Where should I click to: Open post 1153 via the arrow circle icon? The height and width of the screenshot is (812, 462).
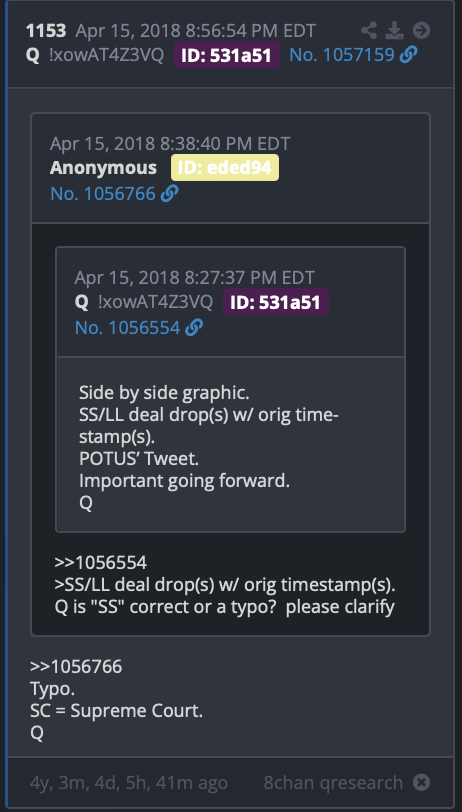(x=422, y=31)
